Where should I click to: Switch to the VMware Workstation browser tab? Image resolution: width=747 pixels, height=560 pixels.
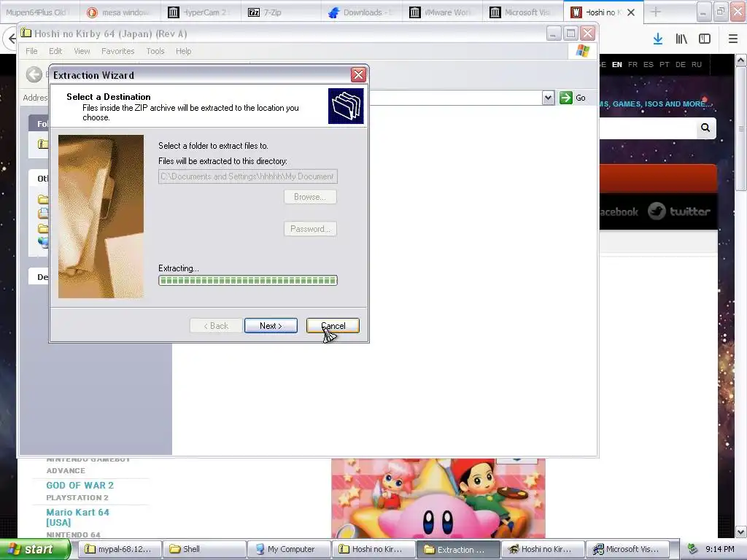point(441,12)
